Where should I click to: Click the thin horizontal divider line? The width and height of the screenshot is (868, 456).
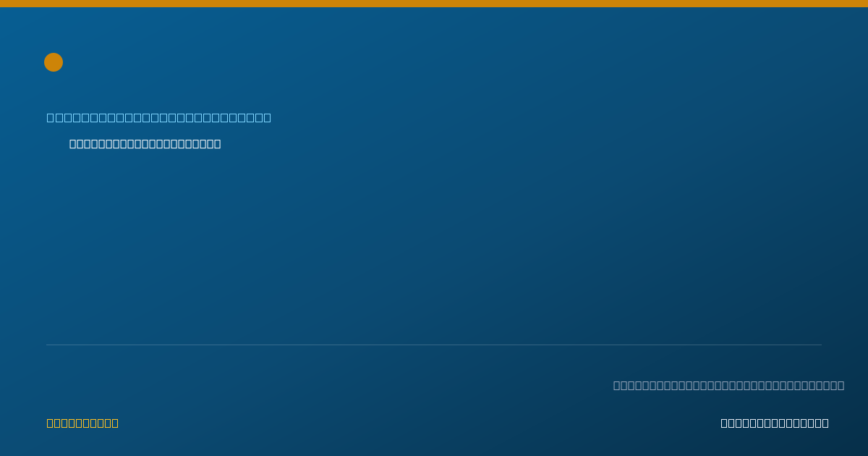tap(434, 345)
